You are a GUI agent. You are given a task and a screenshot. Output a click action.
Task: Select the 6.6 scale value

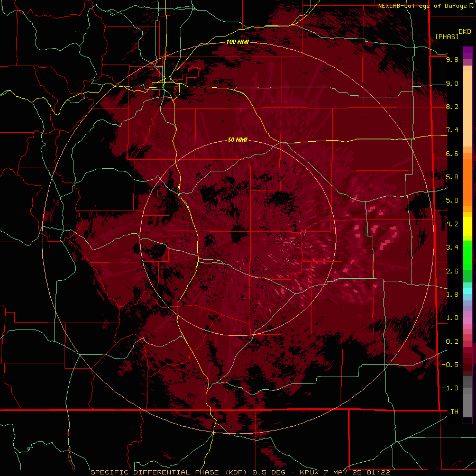point(452,153)
